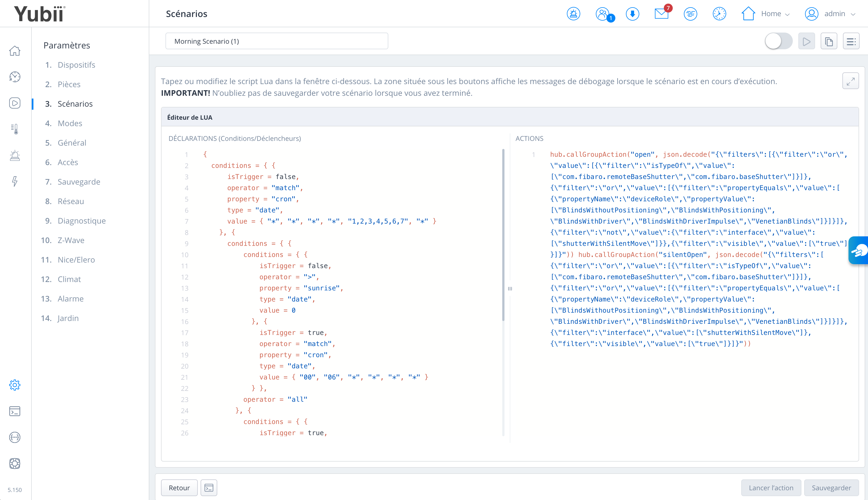Image resolution: width=868 pixels, height=500 pixels.
Task: Enable the Morning Scenario toggle switch
Action: pos(778,41)
